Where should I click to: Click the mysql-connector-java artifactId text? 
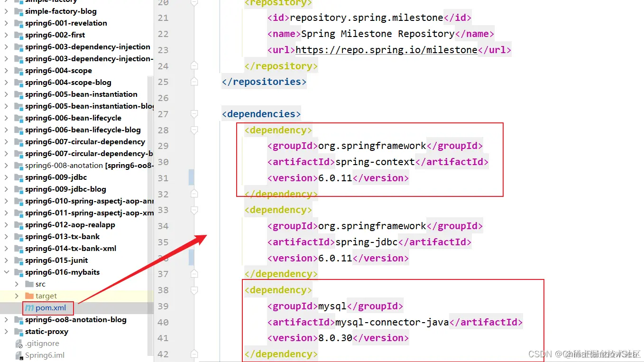coord(392,322)
